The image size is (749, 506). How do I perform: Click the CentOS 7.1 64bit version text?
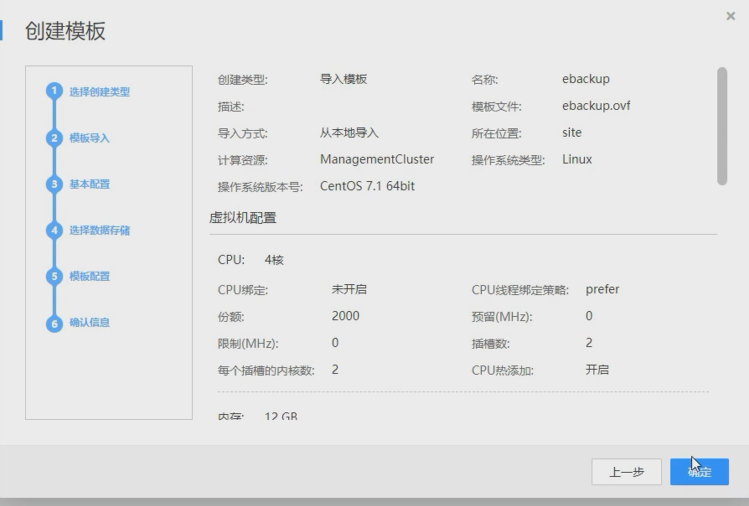[x=367, y=186]
